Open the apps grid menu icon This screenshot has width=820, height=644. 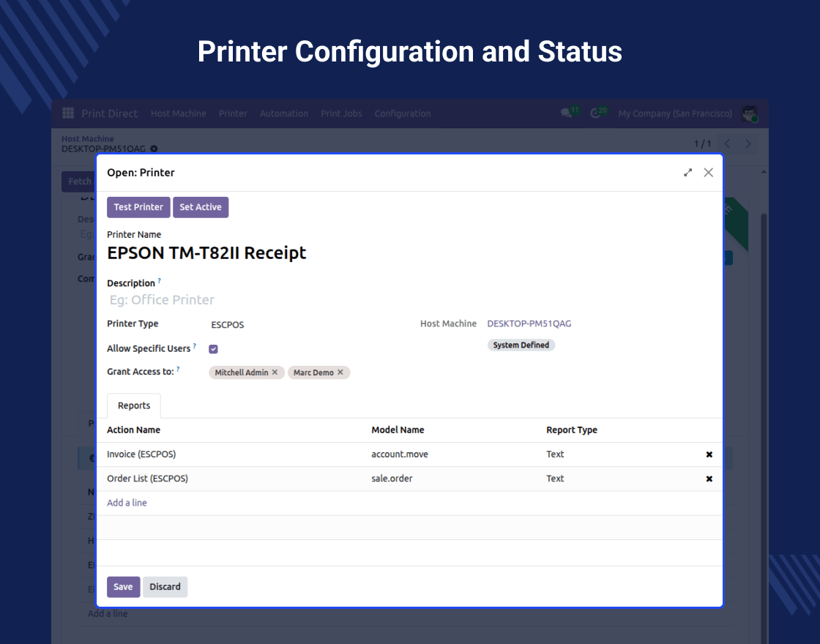pos(68,113)
